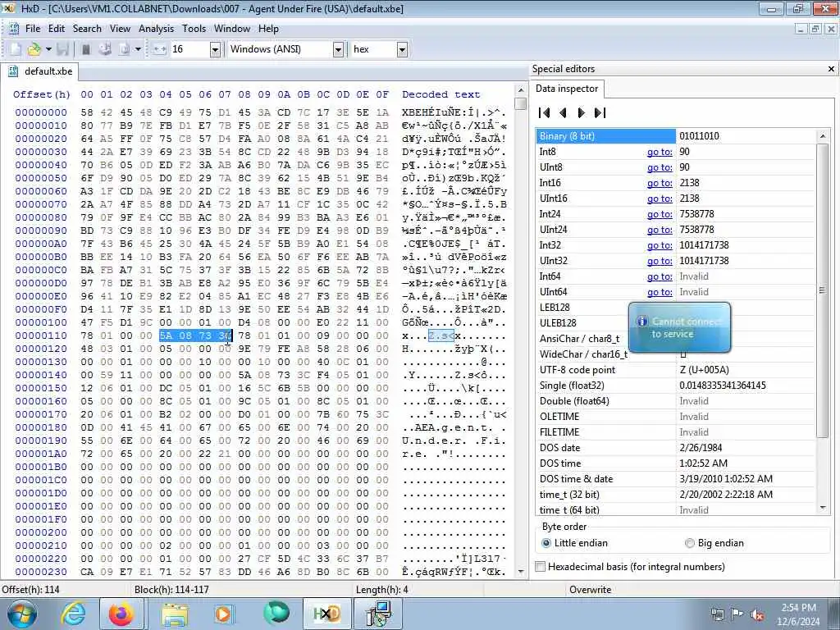Select the Binary (8 bit) row
This screenshot has width=840, height=630.
pyautogui.click(x=675, y=136)
